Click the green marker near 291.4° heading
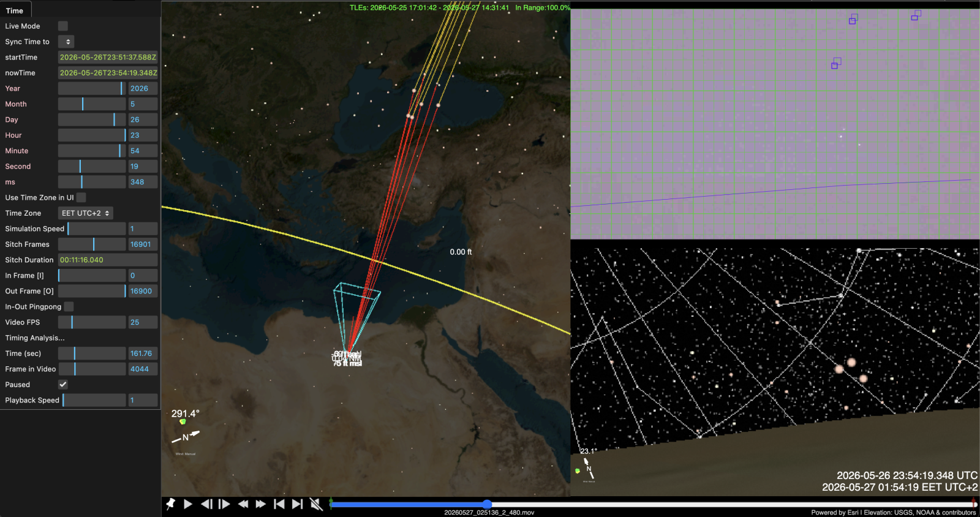980x517 pixels. (x=183, y=421)
